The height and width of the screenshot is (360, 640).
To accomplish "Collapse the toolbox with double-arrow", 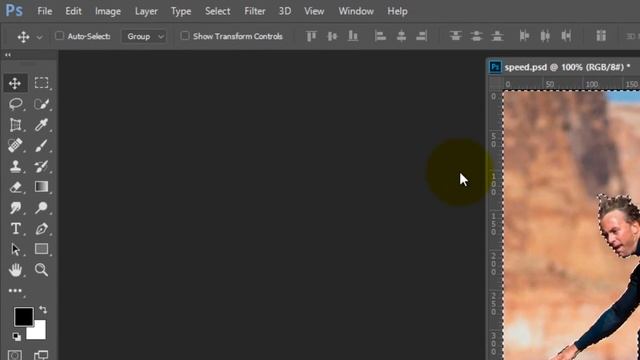I will 8,55.
